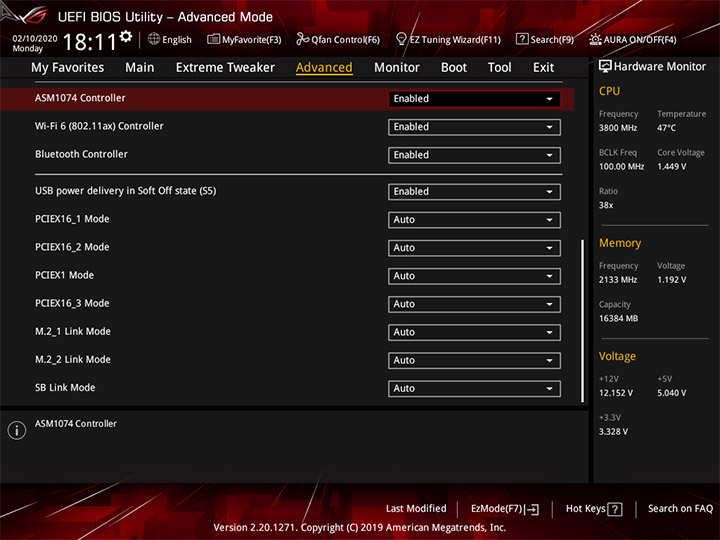Select the Bluetooth Controller label
720x540 pixels.
(x=81, y=154)
